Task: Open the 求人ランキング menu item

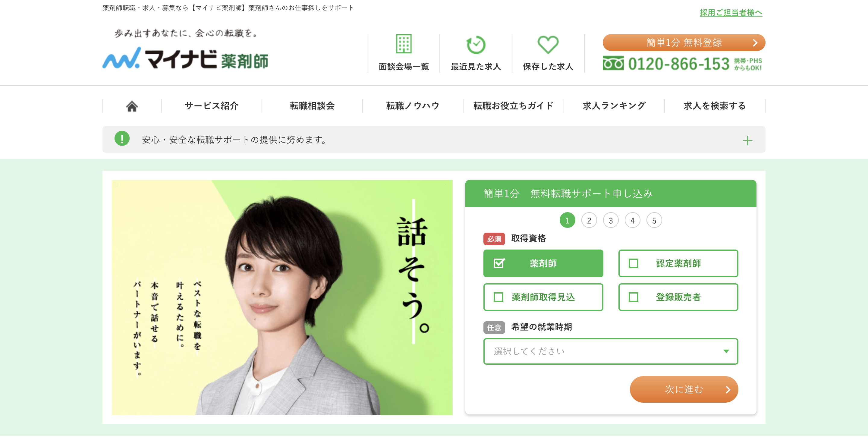Action: tap(614, 106)
